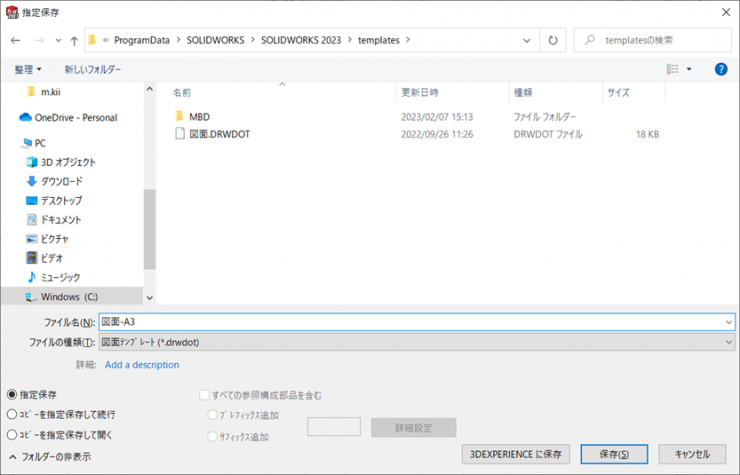Select OneDrive - Personal in sidebar
The width and height of the screenshot is (740, 475).
(75, 117)
